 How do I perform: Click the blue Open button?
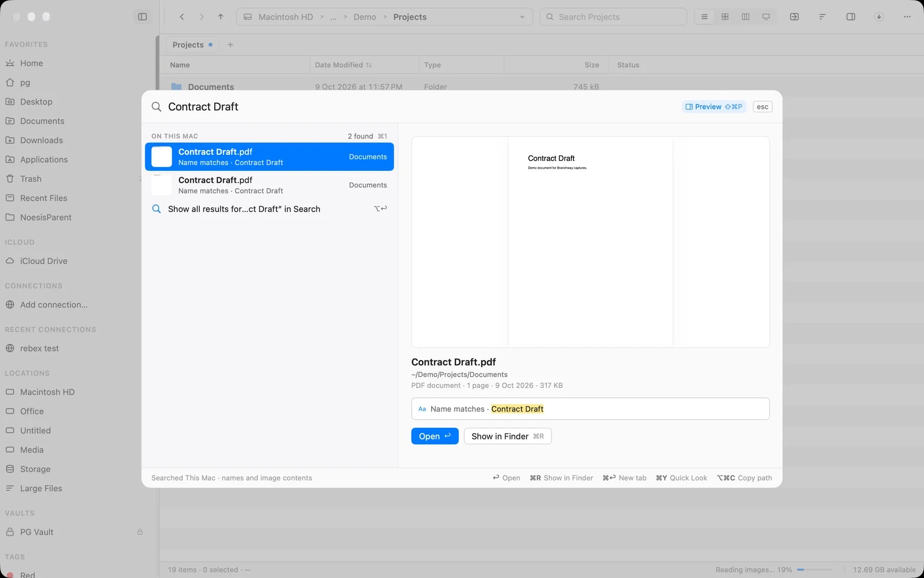(x=435, y=436)
